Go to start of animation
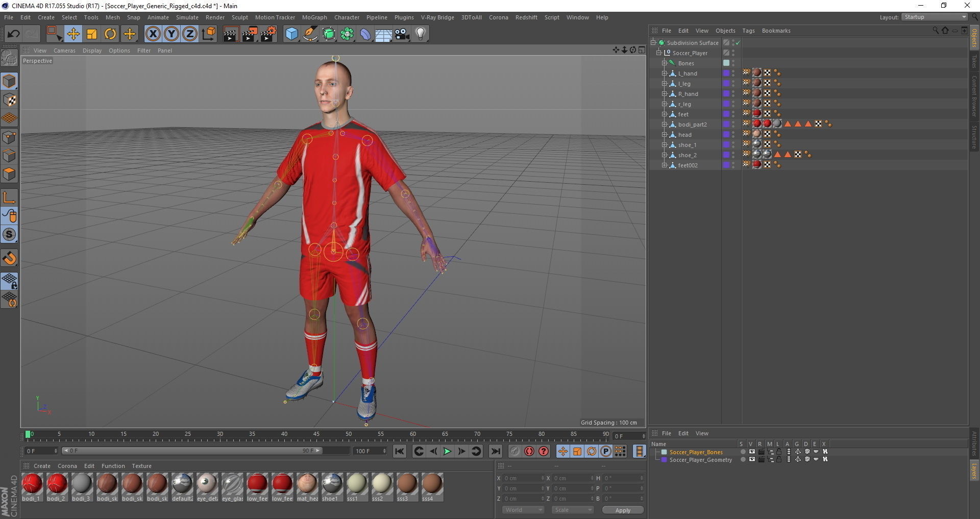Image resolution: width=980 pixels, height=519 pixels. coord(400,451)
